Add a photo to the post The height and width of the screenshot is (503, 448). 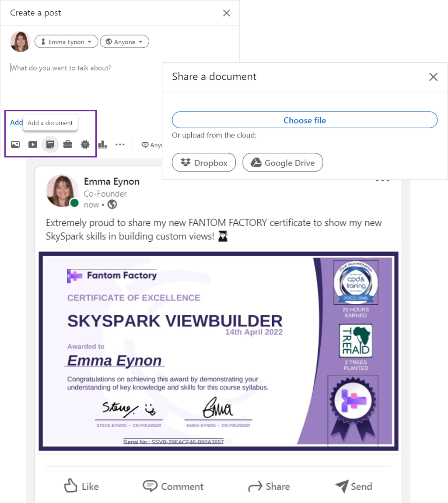tap(15, 144)
